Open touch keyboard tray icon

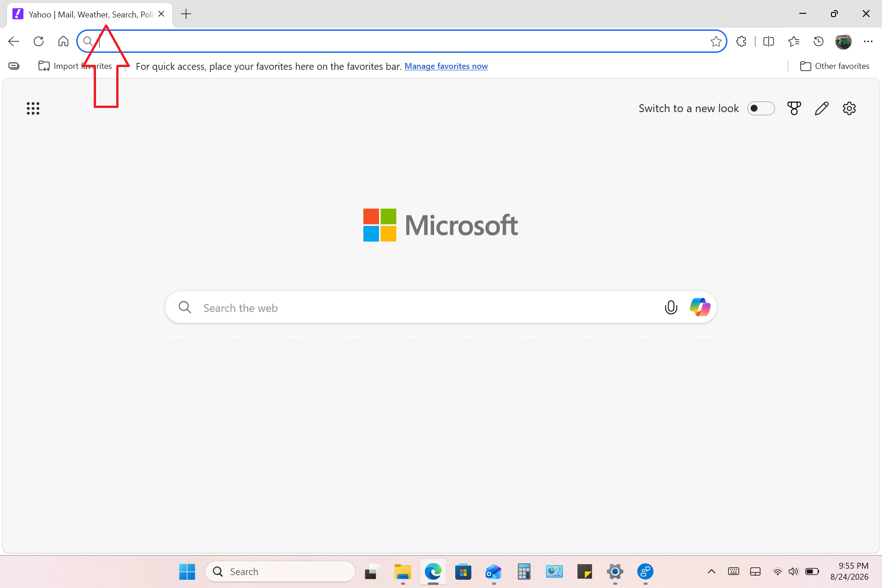click(x=734, y=572)
